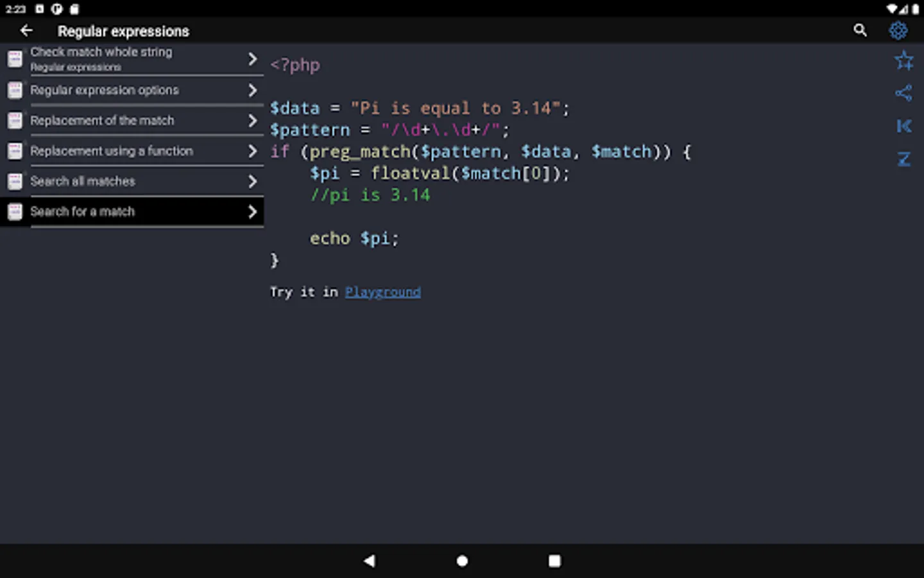This screenshot has height=578, width=924.
Task: Tap the echo $pi; line
Action: (354, 238)
